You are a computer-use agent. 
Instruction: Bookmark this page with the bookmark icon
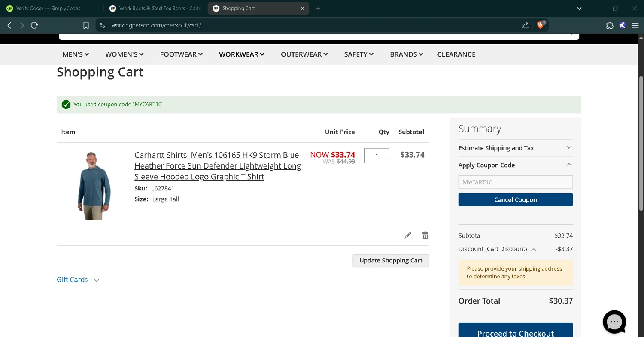pos(86,25)
